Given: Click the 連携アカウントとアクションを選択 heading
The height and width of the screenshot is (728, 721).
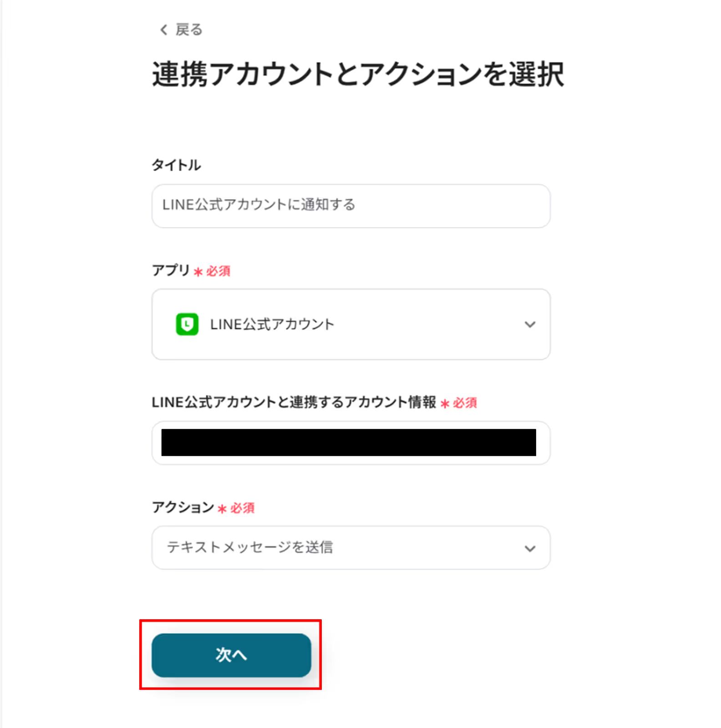Looking at the screenshot, I should [x=358, y=74].
